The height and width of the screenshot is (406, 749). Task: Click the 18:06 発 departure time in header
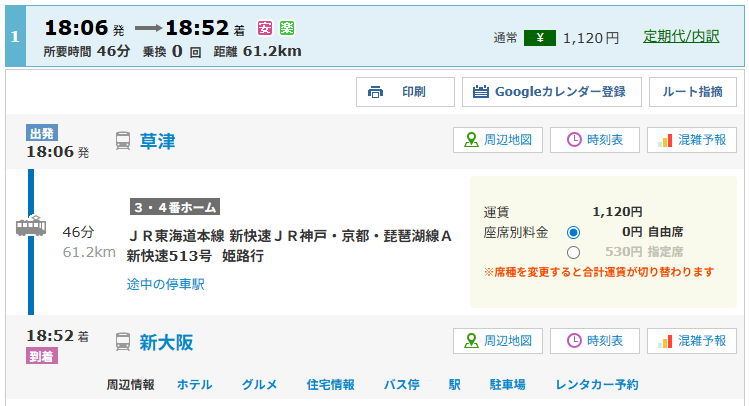tap(84, 28)
